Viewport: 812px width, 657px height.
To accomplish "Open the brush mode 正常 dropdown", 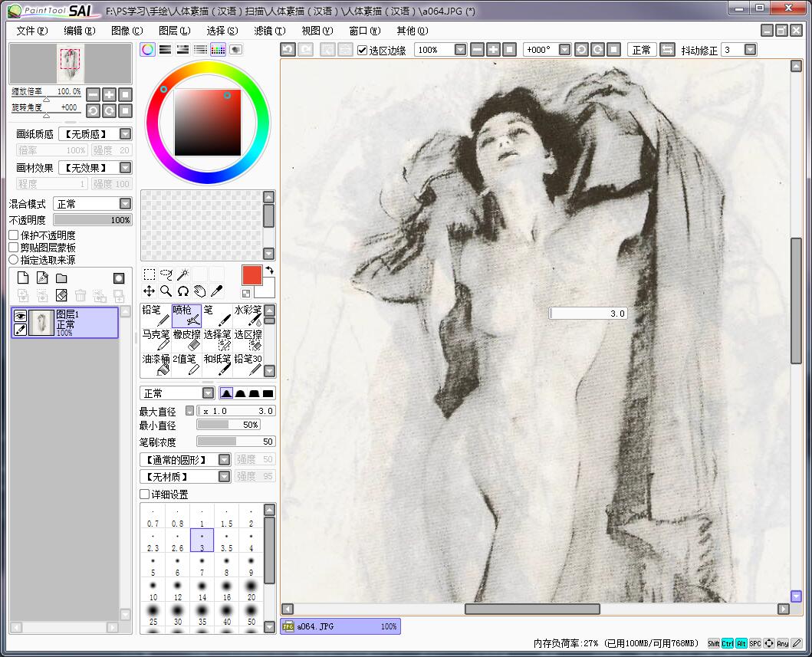I will pyautogui.click(x=209, y=393).
